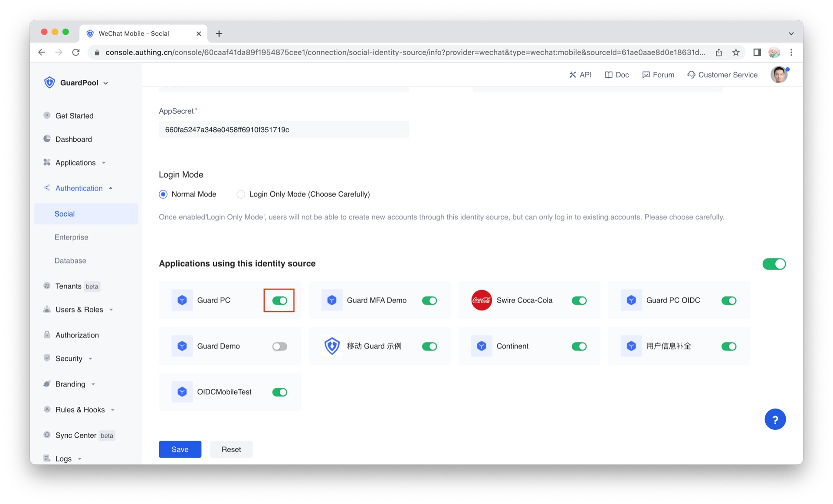
Task: Enable the Guard Demo application switch
Action: 279,346
